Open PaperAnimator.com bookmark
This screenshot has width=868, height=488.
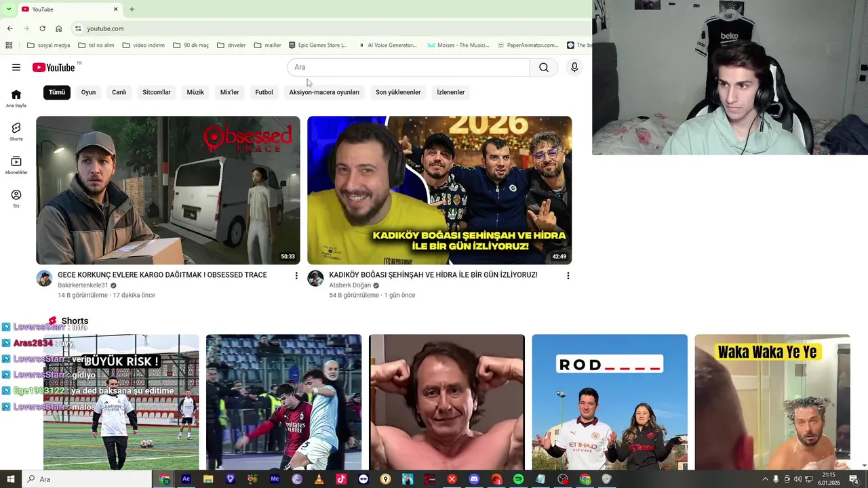point(528,45)
